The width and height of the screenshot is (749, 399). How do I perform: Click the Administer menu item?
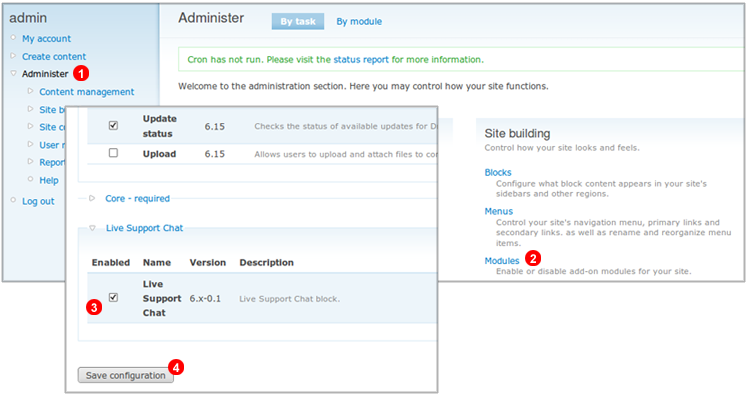click(45, 74)
